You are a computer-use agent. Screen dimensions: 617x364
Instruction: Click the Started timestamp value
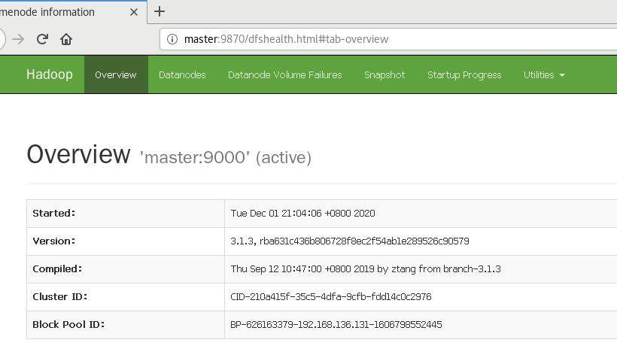(302, 214)
